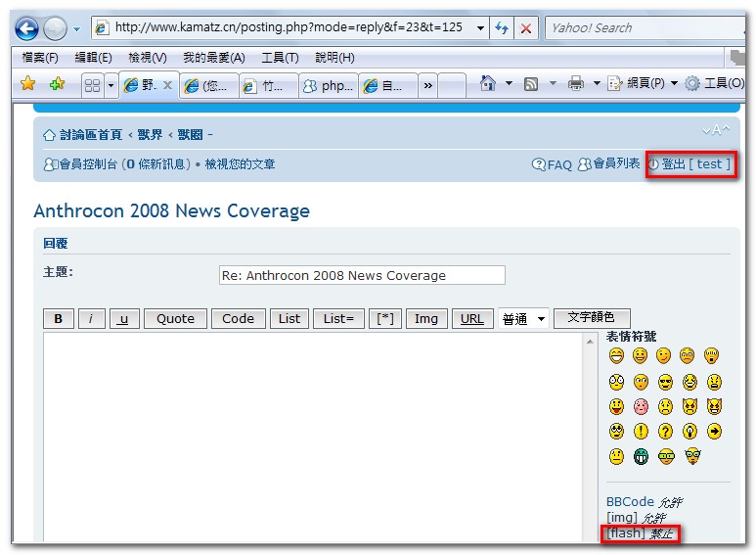Open the 檢視(V) menu
This screenshot has height=555, width=756.
click(x=147, y=58)
